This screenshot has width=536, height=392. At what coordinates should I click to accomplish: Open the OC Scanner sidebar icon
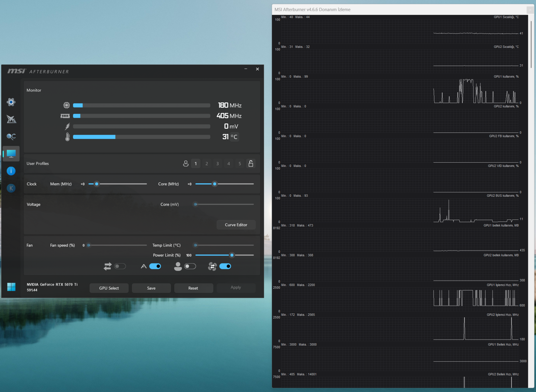point(11,136)
